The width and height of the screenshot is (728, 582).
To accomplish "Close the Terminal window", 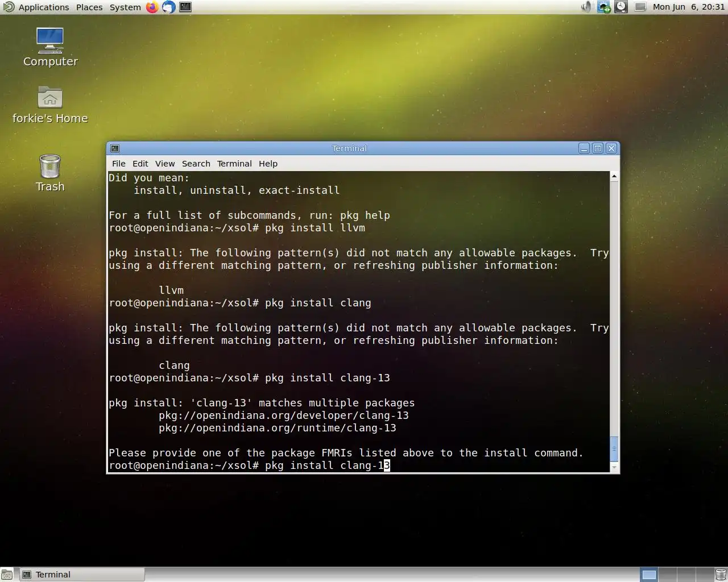I will (611, 148).
